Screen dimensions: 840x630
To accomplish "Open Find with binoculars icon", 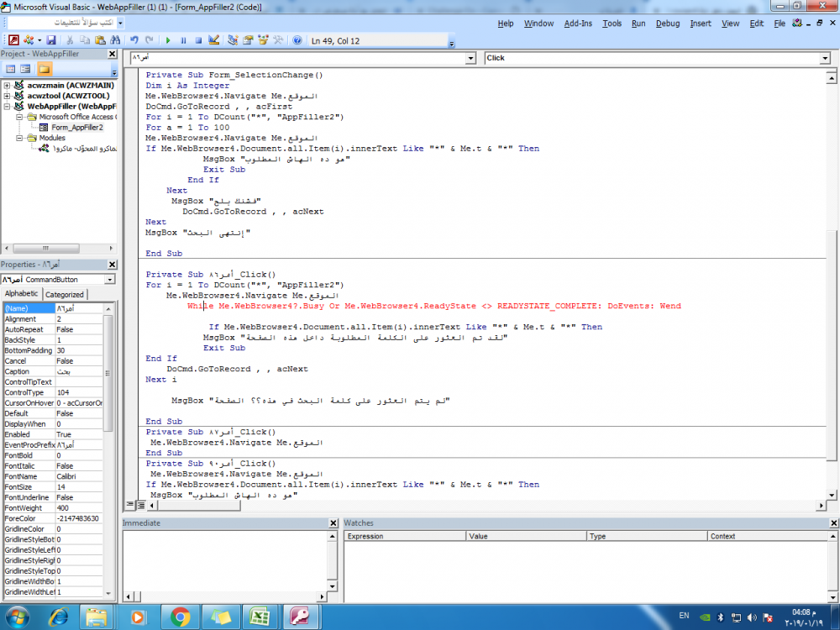I will click(115, 40).
